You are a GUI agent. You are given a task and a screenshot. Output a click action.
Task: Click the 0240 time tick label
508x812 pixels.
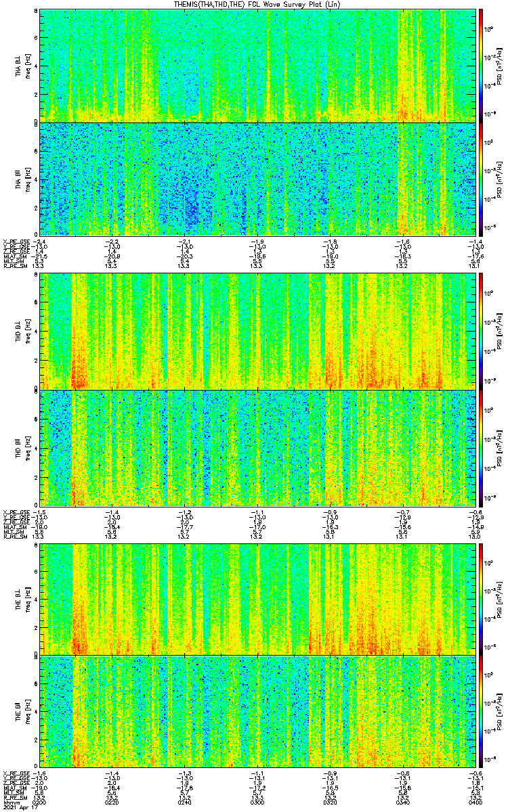[x=185, y=803]
